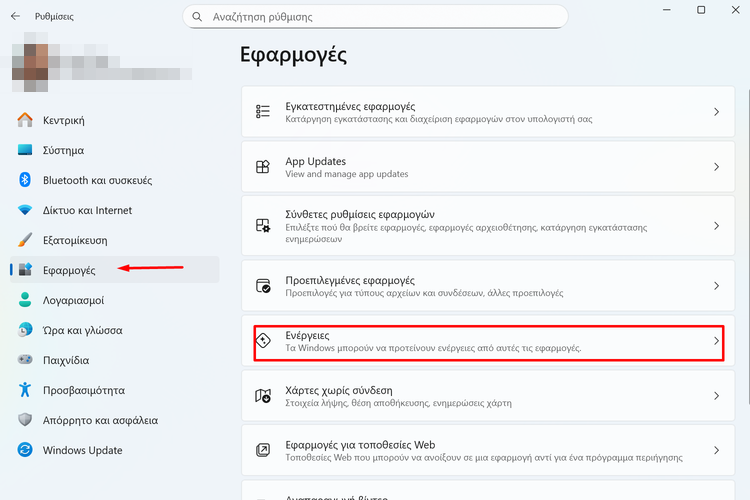750x500 pixels.
Task: Click the back arrow icon
Action: click(x=15, y=16)
